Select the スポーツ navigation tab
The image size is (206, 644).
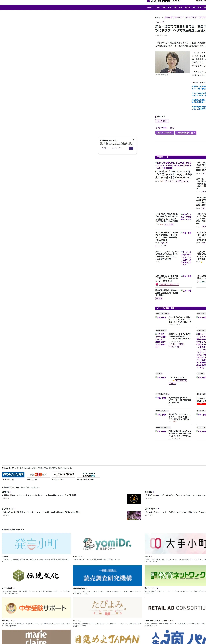click(x=187, y=7)
